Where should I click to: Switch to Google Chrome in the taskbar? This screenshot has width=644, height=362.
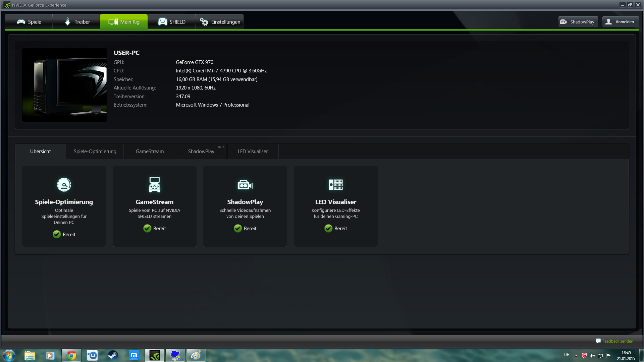pyautogui.click(x=71, y=355)
